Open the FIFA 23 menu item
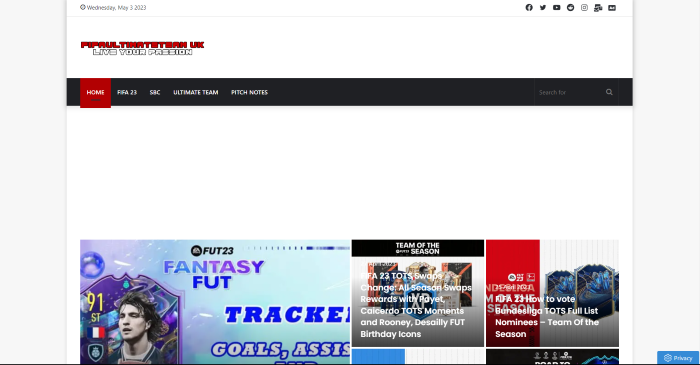This screenshot has width=700, height=365. 127,92
